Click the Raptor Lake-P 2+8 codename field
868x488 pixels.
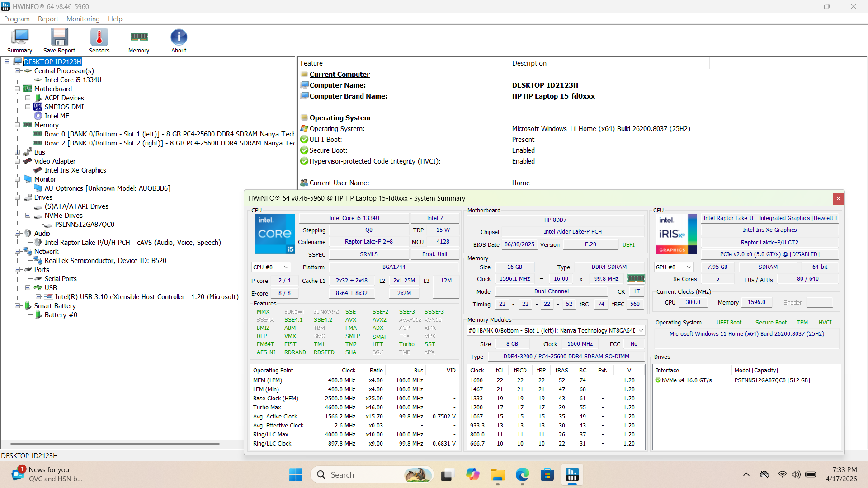368,242
